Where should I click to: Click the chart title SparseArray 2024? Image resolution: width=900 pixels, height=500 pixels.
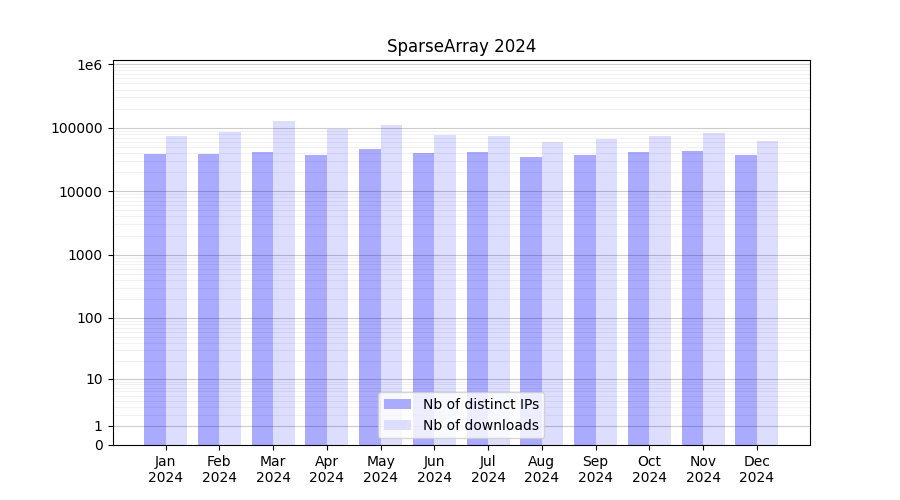(461, 46)
